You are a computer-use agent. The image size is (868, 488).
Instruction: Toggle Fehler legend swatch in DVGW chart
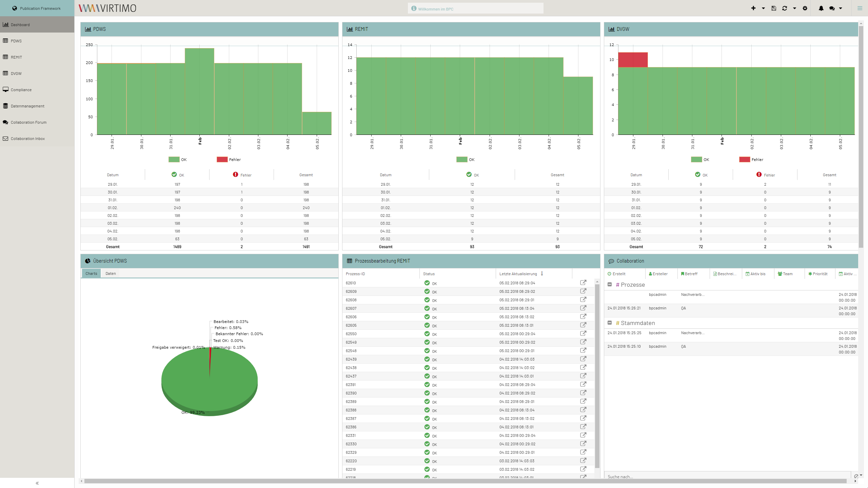tap(745, 159)
